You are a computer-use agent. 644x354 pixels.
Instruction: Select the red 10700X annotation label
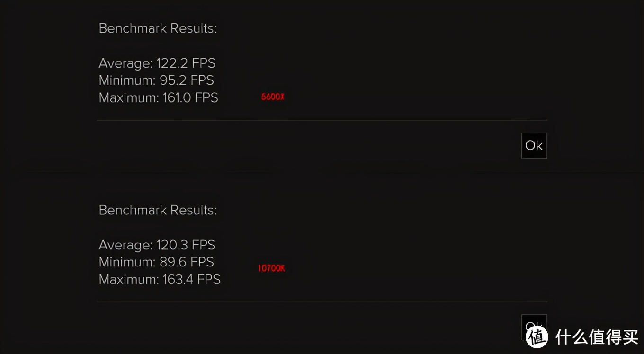[x=271, y=268]
